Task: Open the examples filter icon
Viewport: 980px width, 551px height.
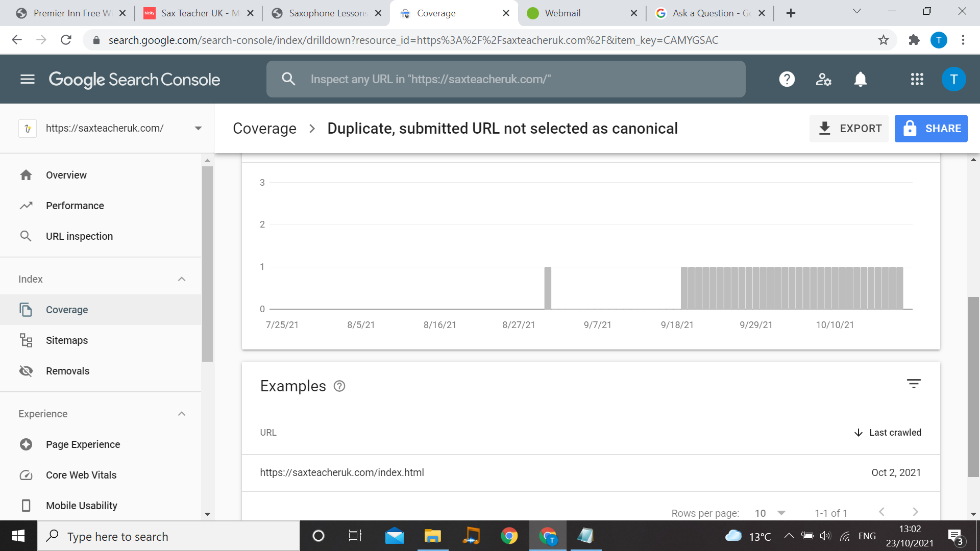Action: click(x=913, y=384)
